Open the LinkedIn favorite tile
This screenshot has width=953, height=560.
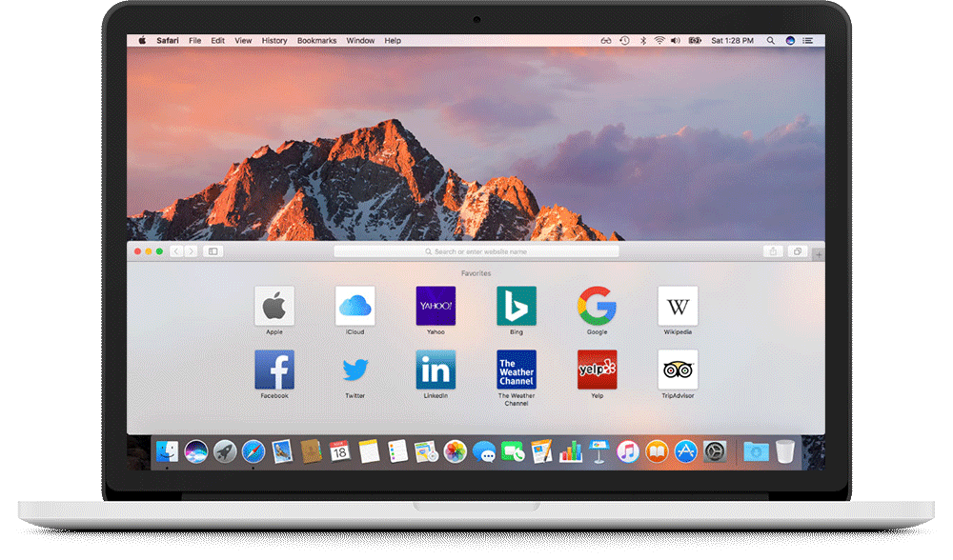[x=436, y=370]
